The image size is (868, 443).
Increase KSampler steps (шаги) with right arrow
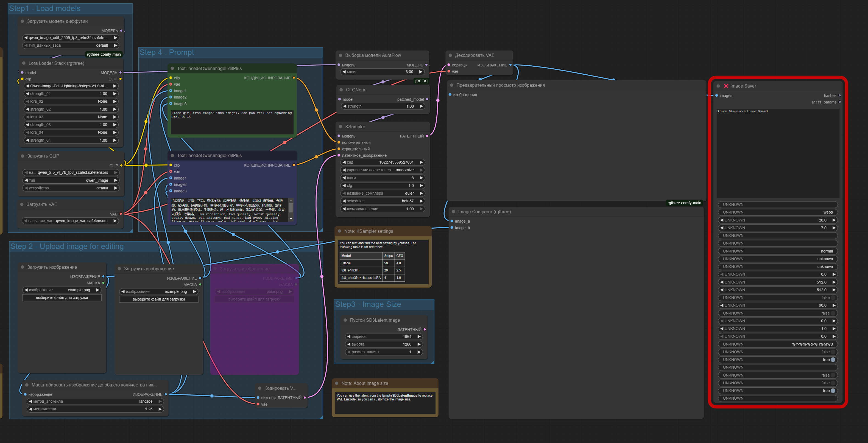421,178
